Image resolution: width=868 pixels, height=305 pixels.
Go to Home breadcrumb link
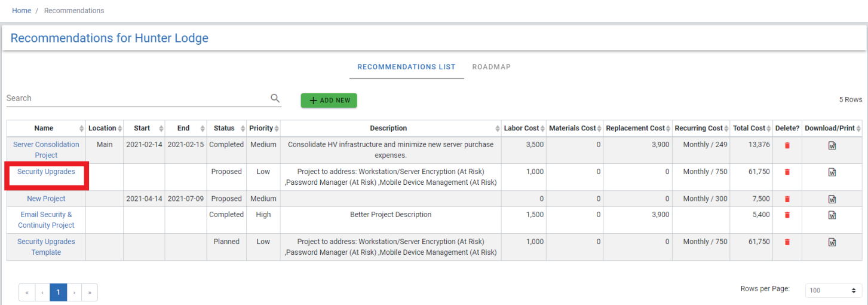[22, 11]
